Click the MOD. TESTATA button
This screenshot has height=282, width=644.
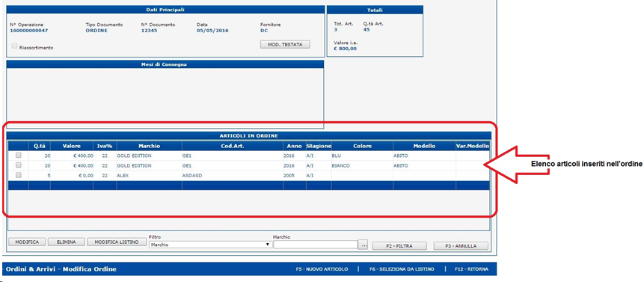point(285,44)
